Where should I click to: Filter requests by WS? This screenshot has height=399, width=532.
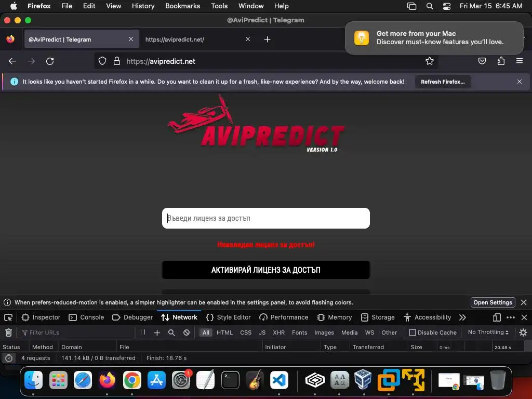369,332
